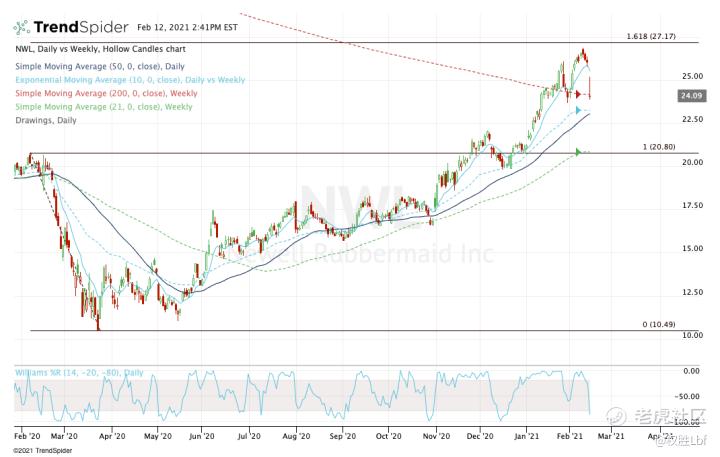This screenshot has height=457, width=720.
Task: Click the 1 (20.80) Fibonacci level label
Action: point(659,147)
